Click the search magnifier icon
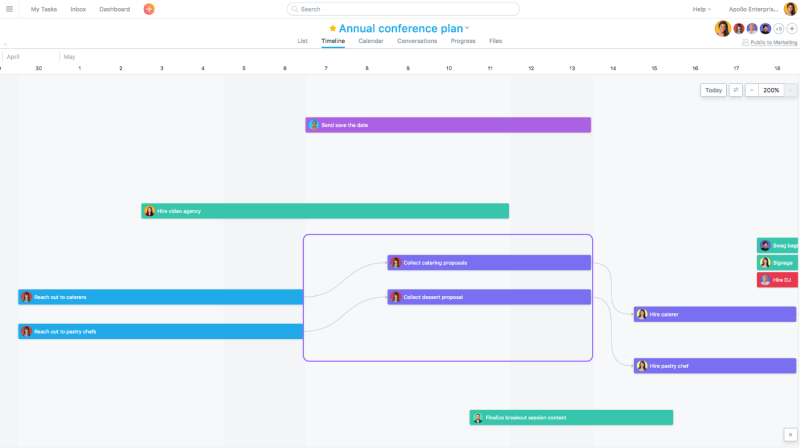This screenshot has width=800, height=448. pos(295,9)
